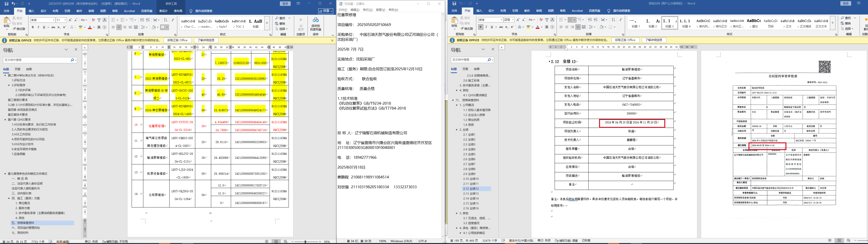
Task: Apply red font color in 谈判文件 Word
Action: 90,27
